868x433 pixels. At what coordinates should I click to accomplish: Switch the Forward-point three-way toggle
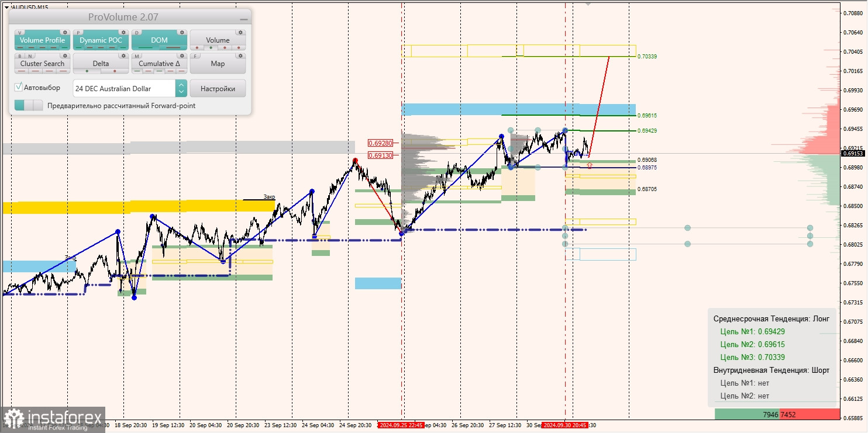click(29, 105)
